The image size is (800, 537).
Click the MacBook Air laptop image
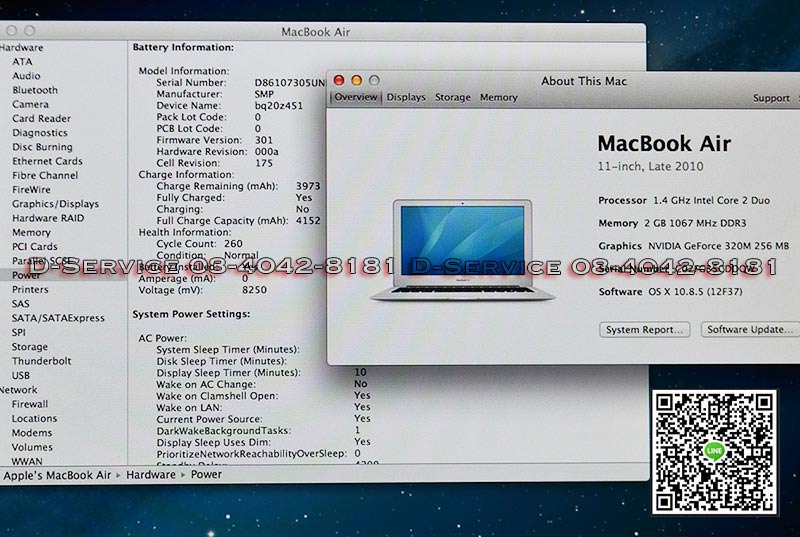462,250
